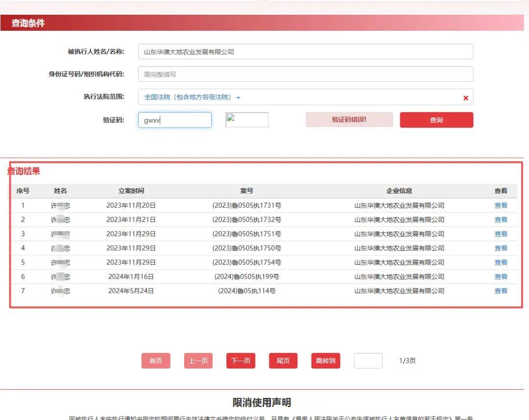This screenshot has height=420, width=529.
Task: Click 上一页 previous page button
Action: point(198,360)
